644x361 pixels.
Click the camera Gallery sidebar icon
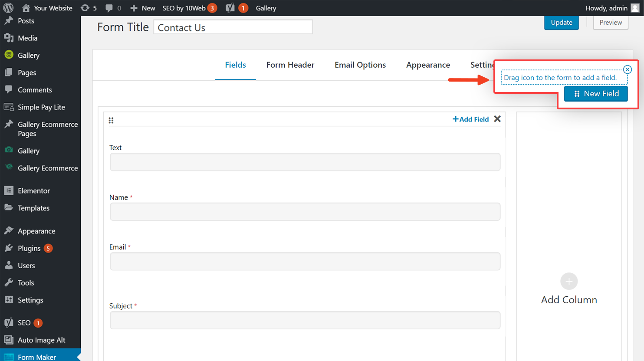9,150
